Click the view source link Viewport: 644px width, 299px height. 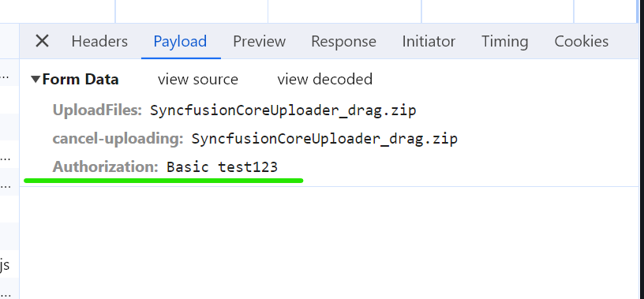tap(197, 79)
